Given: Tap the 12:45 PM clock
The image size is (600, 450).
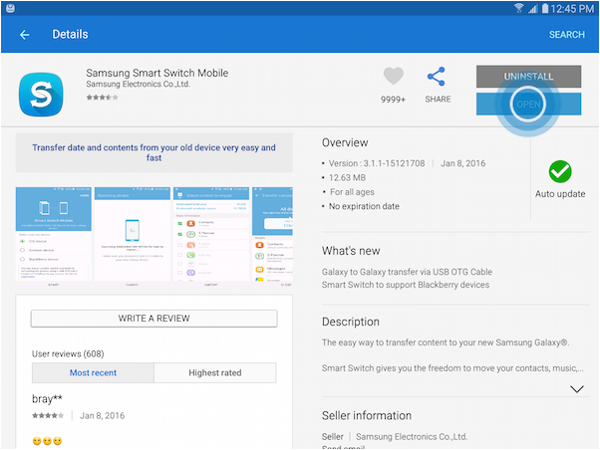Looking at the screenshot, I should coord(572,8).
